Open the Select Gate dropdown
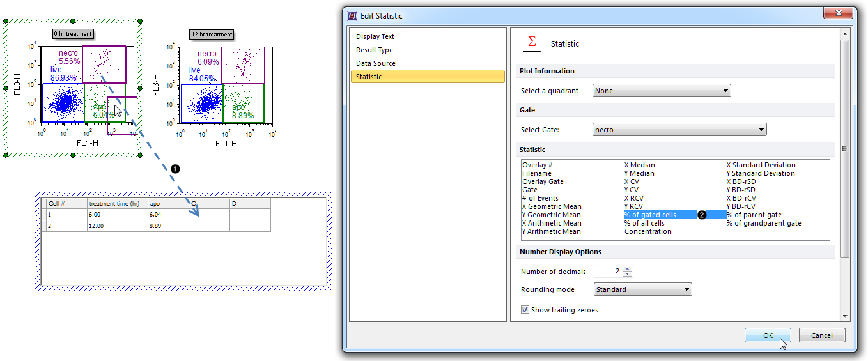Image resolution: width=868 pixels, height=361 pixels. (679, 130)
